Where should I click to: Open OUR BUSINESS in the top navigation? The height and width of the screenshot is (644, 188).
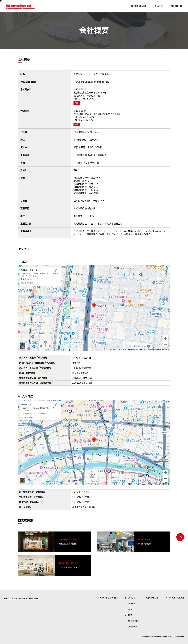pyautogui.click(x=139, y=6)
